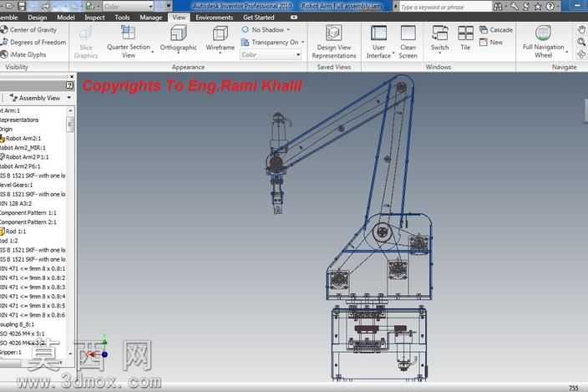Screen dimensions: 588x392
Task: Expand the User Interface dropdown arrow
Action: (393, 53)
